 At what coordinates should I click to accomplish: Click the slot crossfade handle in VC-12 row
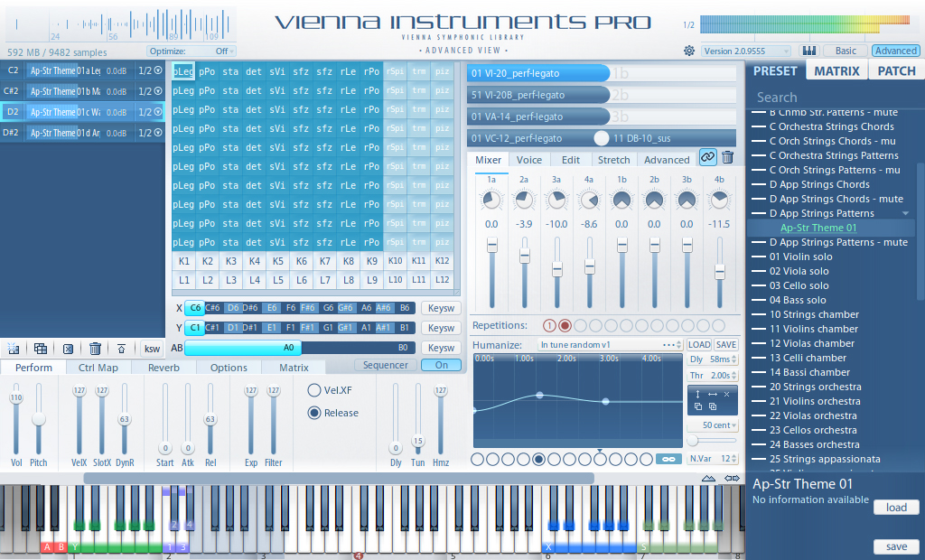coord(601,138)
